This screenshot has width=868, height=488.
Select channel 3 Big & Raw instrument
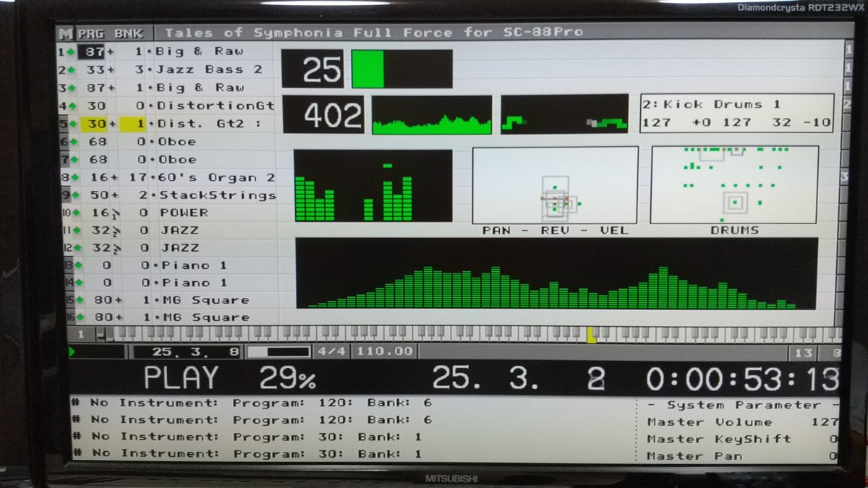200,88
